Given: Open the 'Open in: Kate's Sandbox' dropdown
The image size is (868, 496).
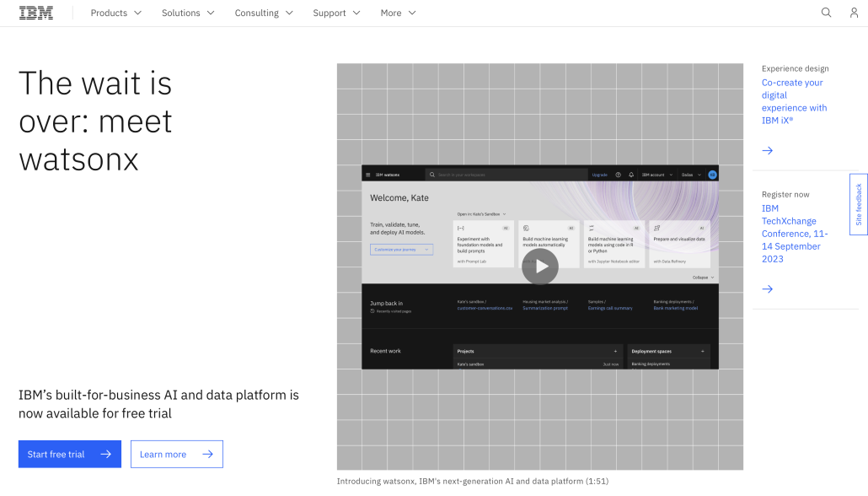Looking at the screenshot, I should click(480, 214).
